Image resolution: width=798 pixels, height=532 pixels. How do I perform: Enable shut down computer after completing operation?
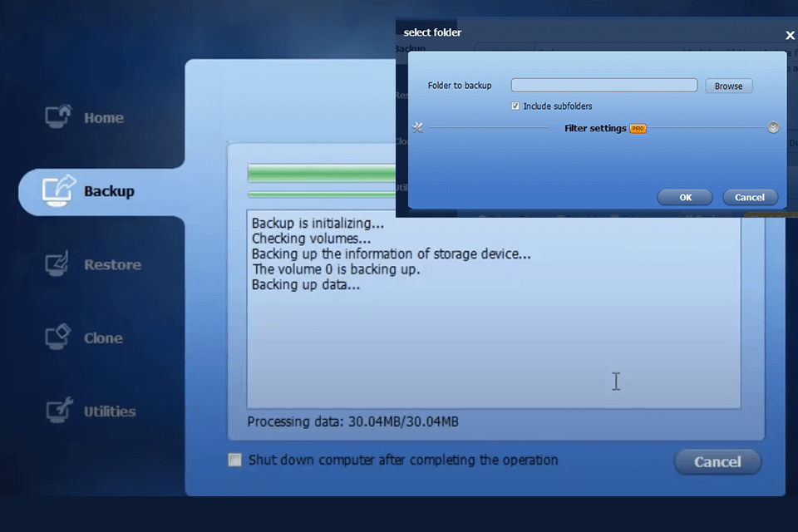234,459
